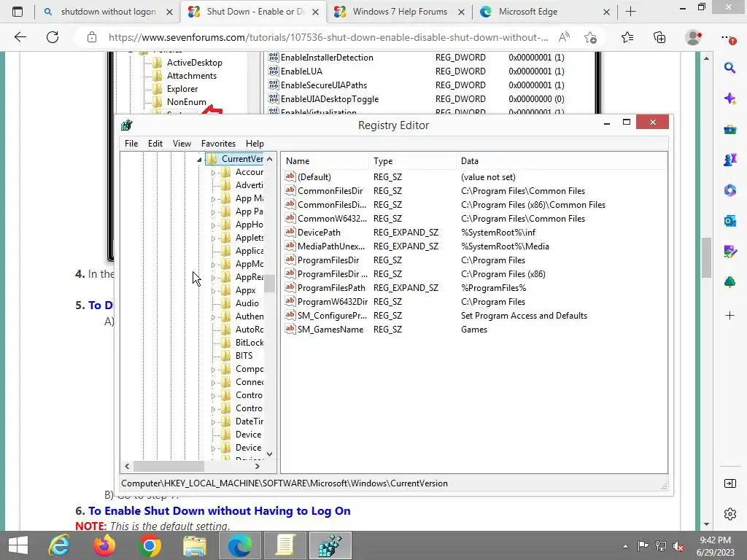Click the sevenforums URL address bar
The width and height of the screenshot is (747, 560).
pos(328,37)
